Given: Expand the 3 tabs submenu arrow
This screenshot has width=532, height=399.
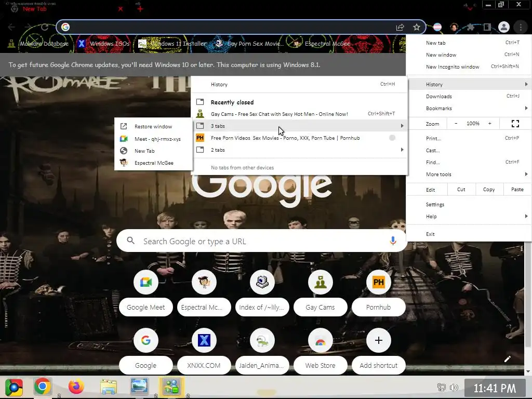Looking at the screenshot, I should (402, 126).
